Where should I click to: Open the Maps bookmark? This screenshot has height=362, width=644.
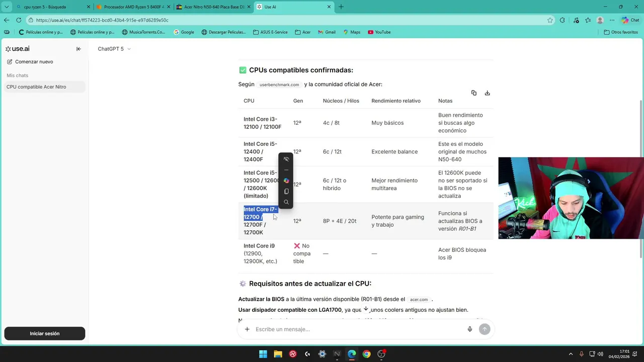352,32
